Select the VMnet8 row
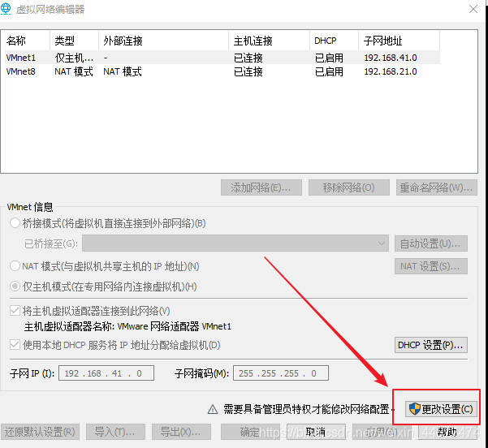Image resolution: width=488 pixels, height=448 pixels. pyautogui.click(x=222, y=71)
